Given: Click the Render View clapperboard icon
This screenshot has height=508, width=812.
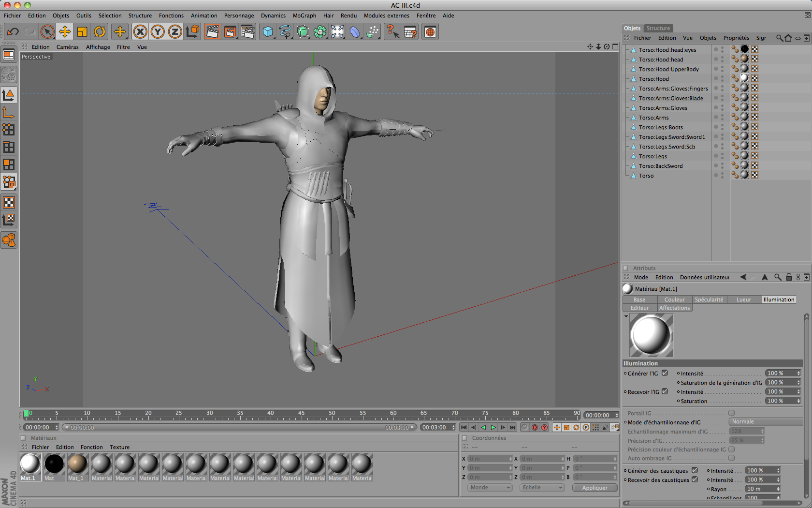Looking at the screenshot, I should tap(212, 32).
